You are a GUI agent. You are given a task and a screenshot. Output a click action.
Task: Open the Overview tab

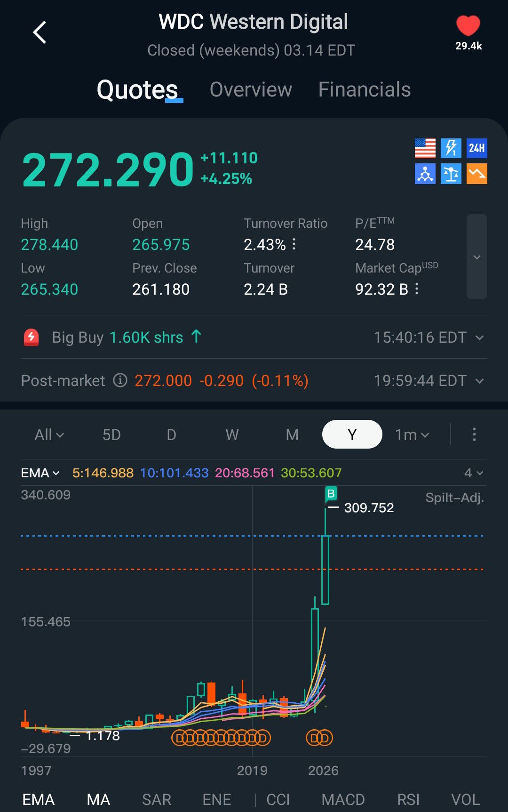pos(251,89)
